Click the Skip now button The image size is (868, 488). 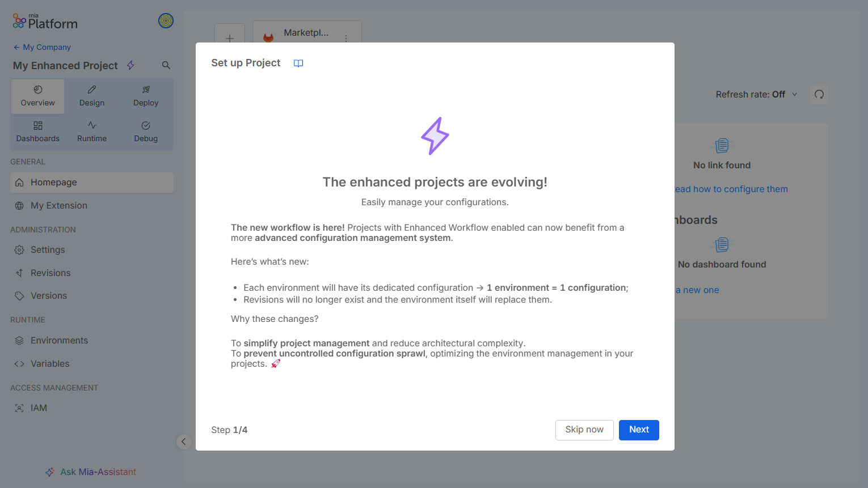pos(584,430)
